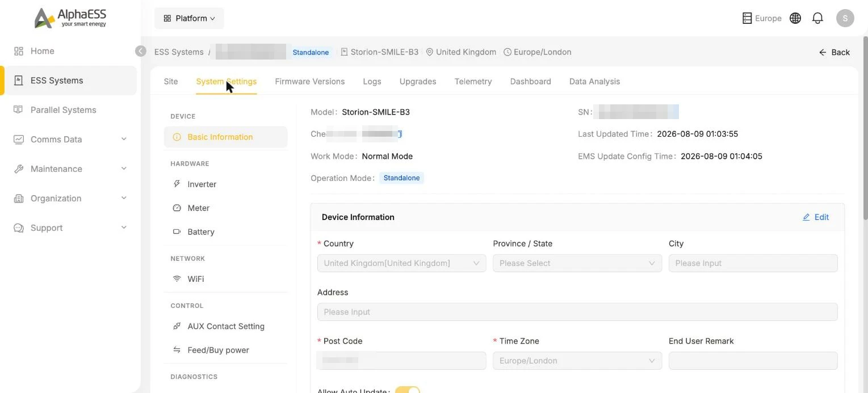Click the Europe server region icon
The height and width of the screenshot is (393, 868).
click(747, 18)
